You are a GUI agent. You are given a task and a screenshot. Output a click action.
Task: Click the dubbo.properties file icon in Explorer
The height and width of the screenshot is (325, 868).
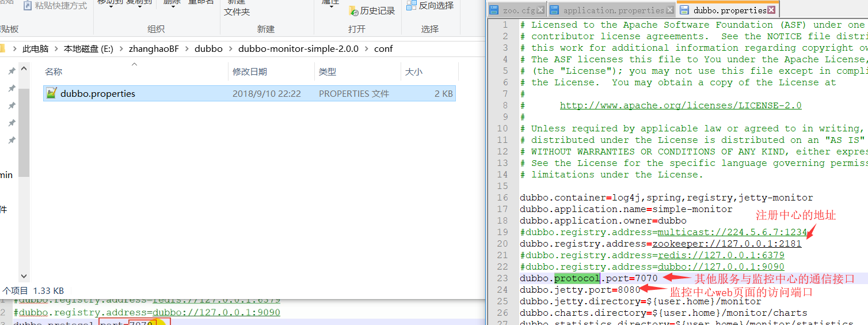click(x=51, y=93)
